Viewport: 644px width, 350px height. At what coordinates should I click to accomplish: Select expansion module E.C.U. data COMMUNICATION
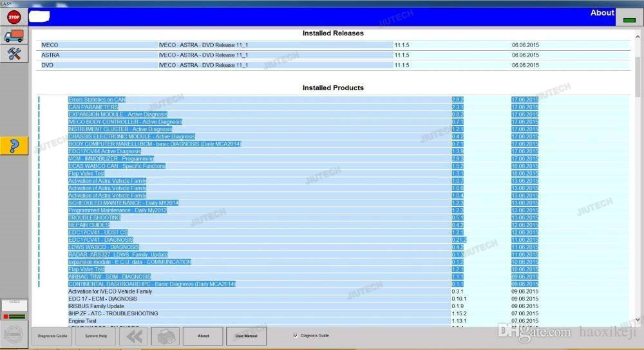click(333, 262)
